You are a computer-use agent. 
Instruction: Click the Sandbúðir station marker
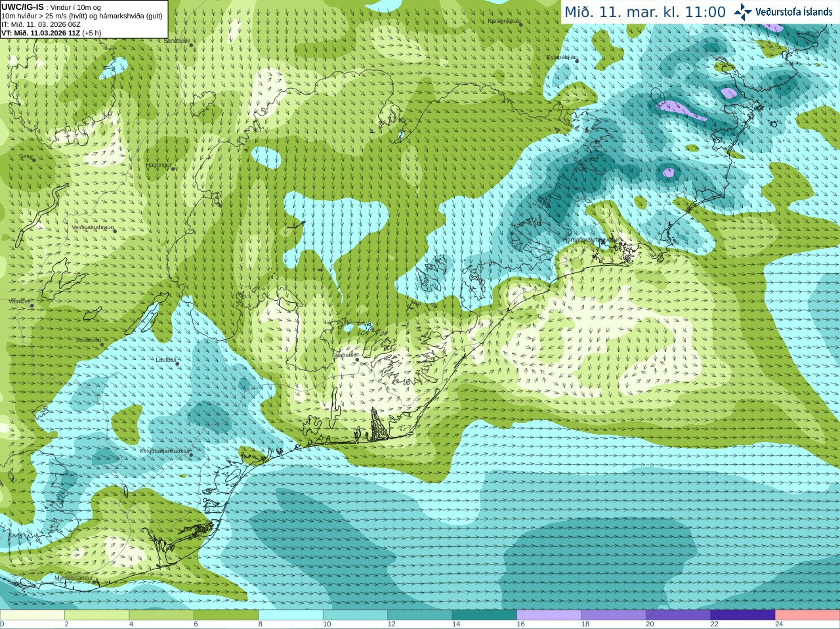[x=191, y=44]
